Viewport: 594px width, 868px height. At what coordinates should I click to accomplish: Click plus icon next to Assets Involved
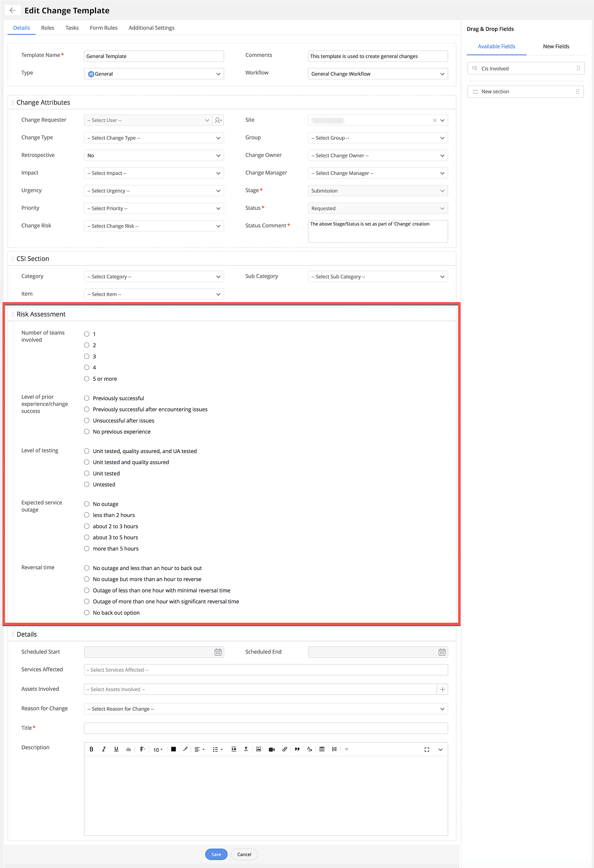(442, 689)
